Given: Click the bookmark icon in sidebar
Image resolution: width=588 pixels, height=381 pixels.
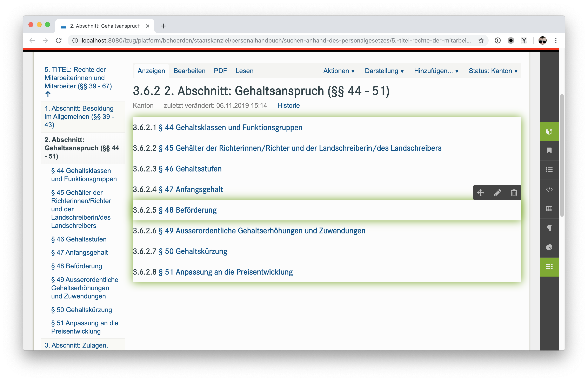Looking at the screenshot, I should pos(549,151).
